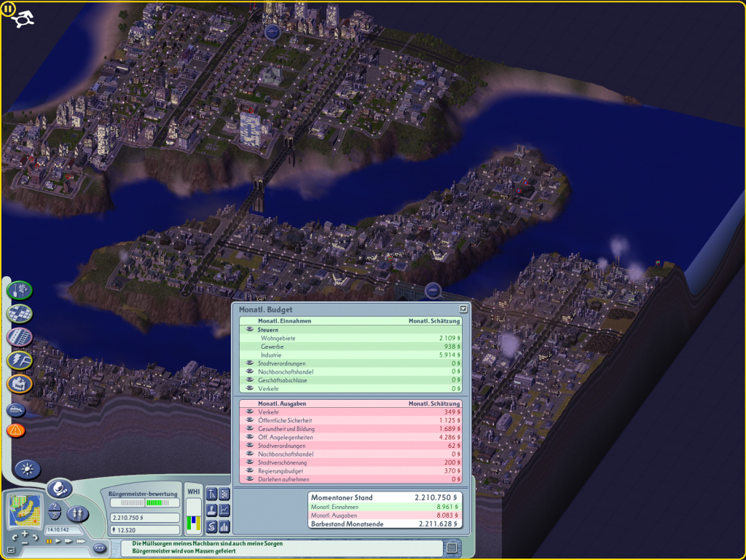Click the Gewerbe tax row
Screen dimensions: 746x560
coord(350,347)
